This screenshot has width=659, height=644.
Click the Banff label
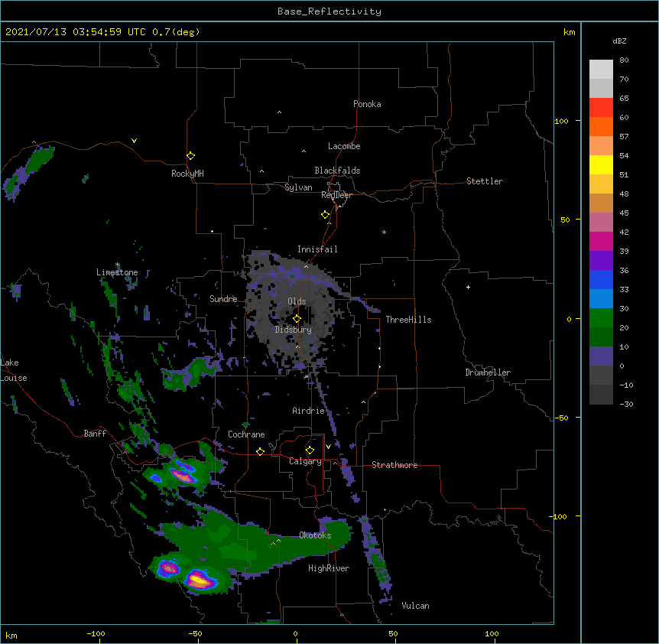click(95, 434)
